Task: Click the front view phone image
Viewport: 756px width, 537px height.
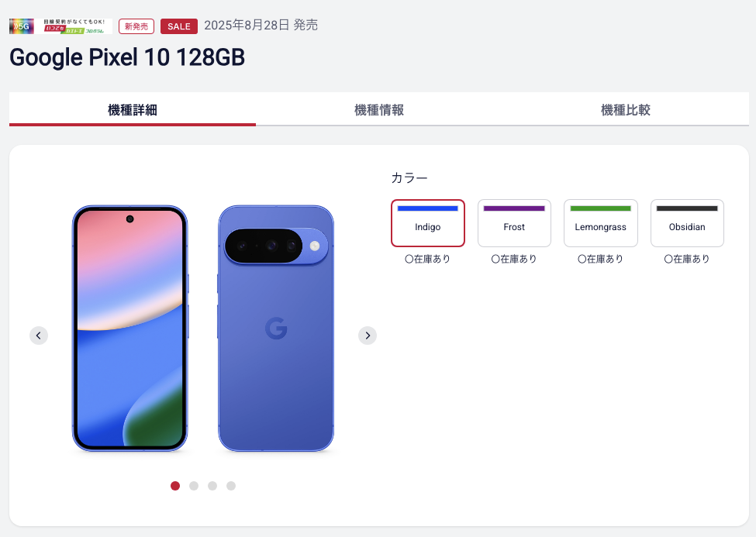Action: 129,329
